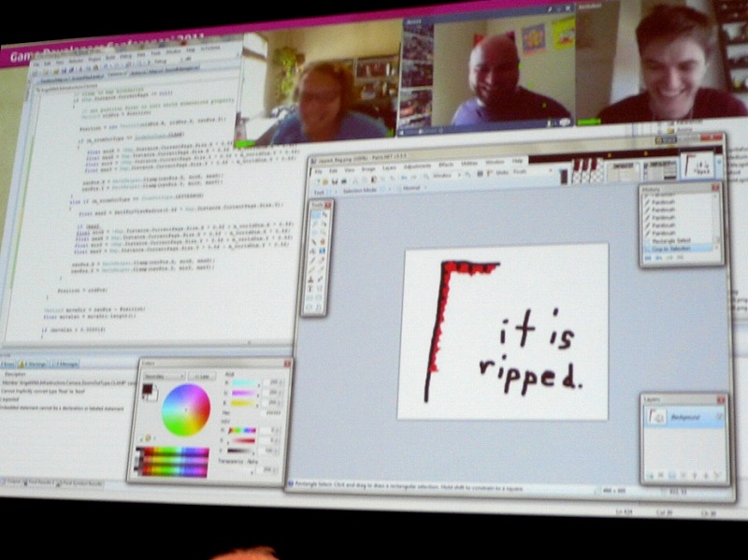Open the Image menu in Paint.NET
This screenshot has width=748, height=560.
[x=367, y=169]
